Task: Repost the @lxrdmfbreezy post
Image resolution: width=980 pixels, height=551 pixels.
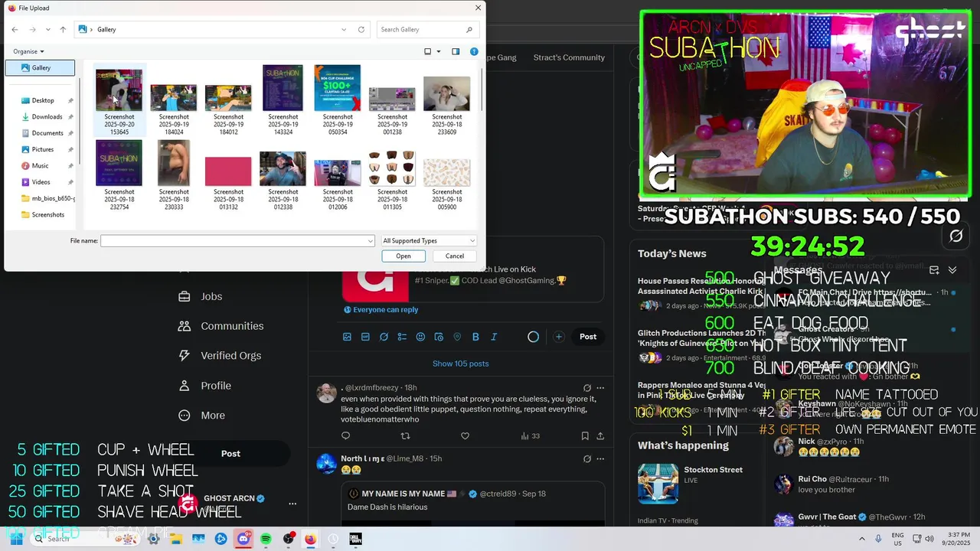Action: pyautogui.click(x=405, y=436)
